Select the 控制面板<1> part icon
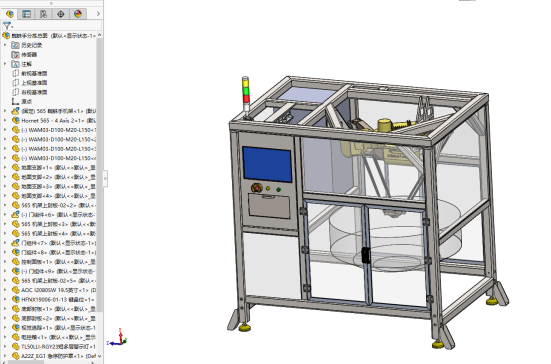551x364 pixels. (x=15, y=261)
